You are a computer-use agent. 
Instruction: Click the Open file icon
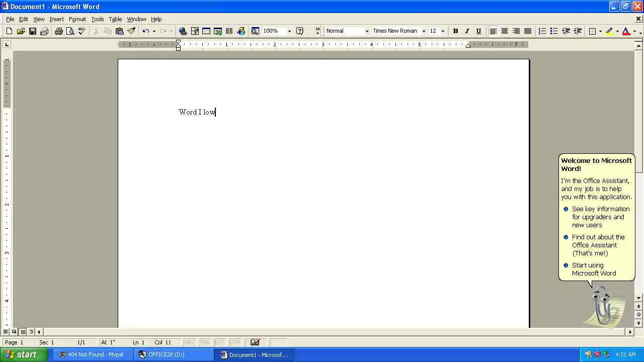[21, 31]
